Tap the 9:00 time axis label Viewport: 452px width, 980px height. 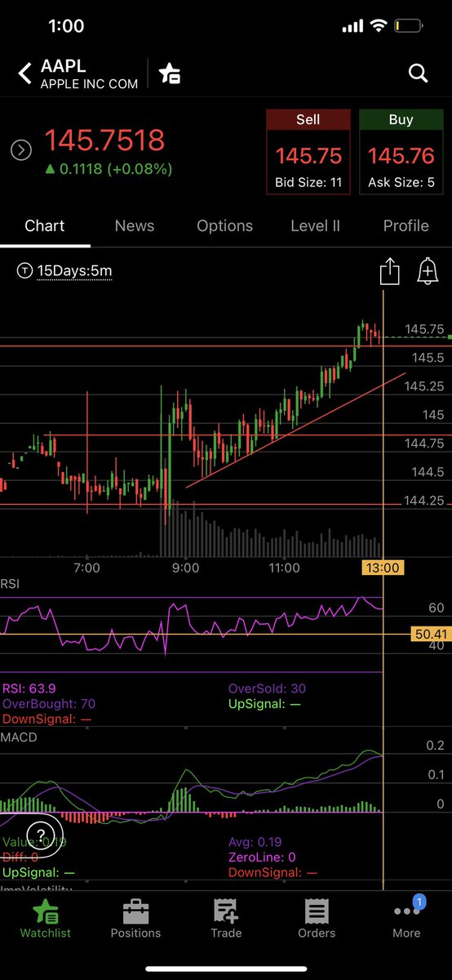[186, 568]
